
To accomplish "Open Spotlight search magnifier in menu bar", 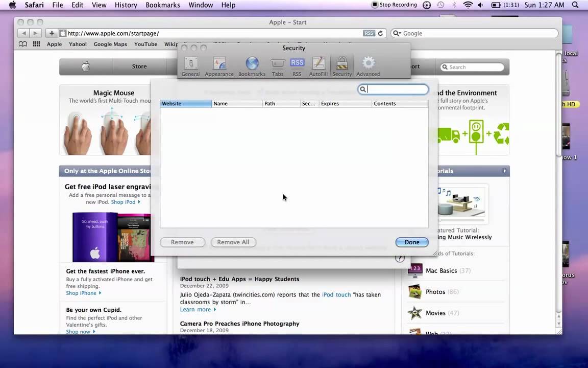I will click(x=575, y=5).
